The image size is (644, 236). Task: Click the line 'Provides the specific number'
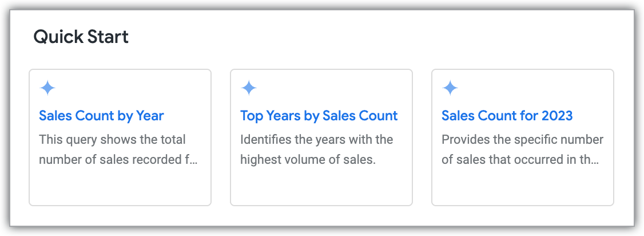point(522,140)
